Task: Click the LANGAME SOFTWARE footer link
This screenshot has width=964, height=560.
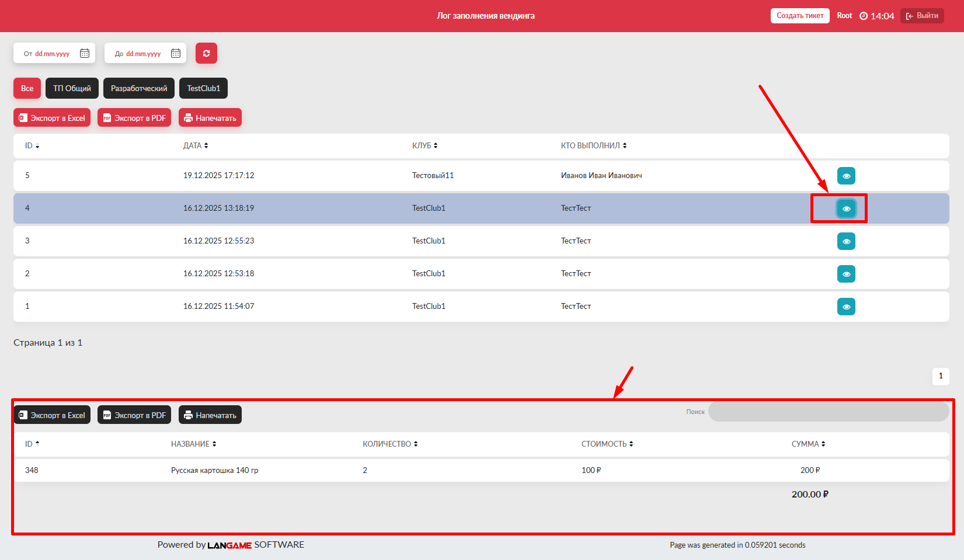Action: (x=256, y=545)
